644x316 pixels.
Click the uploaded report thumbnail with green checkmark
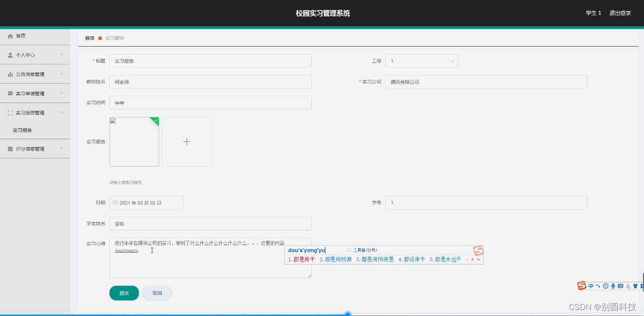[x=134, y=141]
